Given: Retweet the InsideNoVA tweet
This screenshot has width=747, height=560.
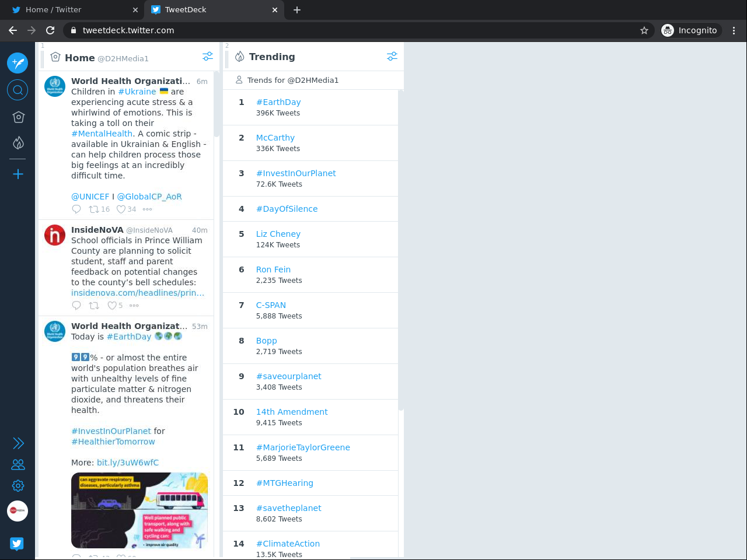Looking at the screenshot, I should click(x=94, y=306).
